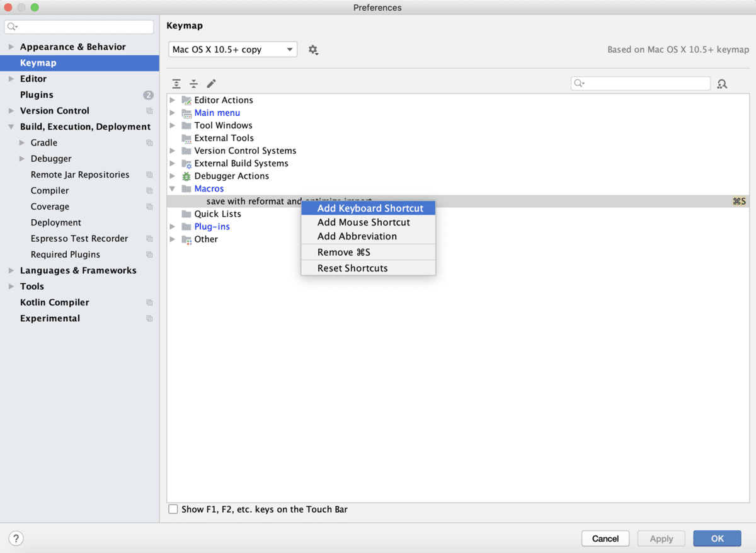This screenshot has height=553, width=756.
Task: Choose Reset Shortcuts from context menu
Action: coord(369,268)
